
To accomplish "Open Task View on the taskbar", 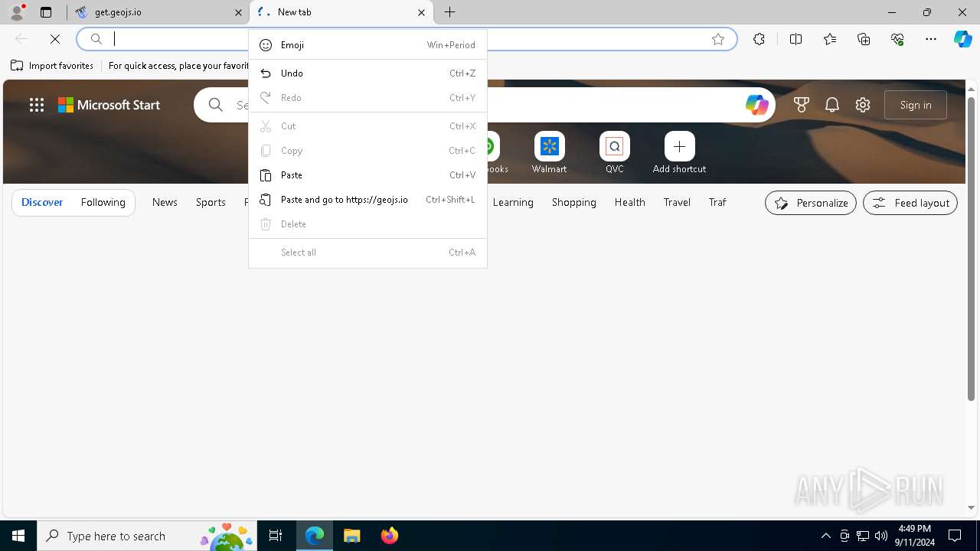I will point(276,536).
